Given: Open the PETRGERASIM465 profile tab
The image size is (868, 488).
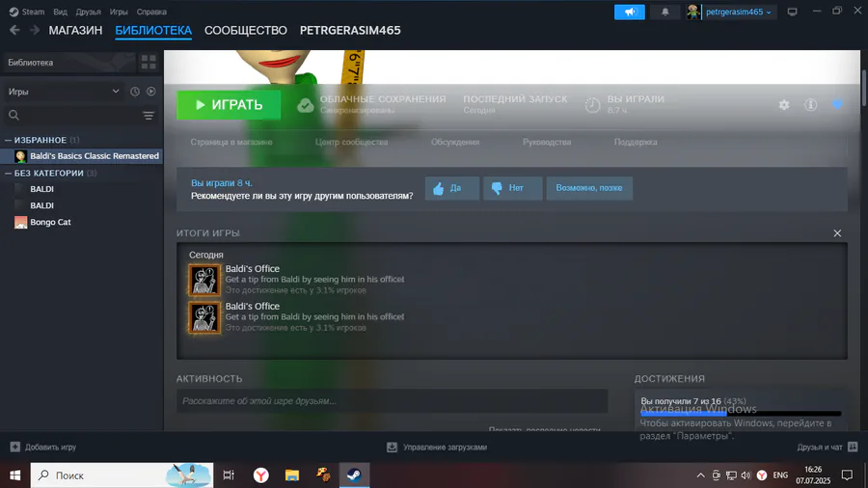Looking at the screenshot, I should [x=350, y=31].
